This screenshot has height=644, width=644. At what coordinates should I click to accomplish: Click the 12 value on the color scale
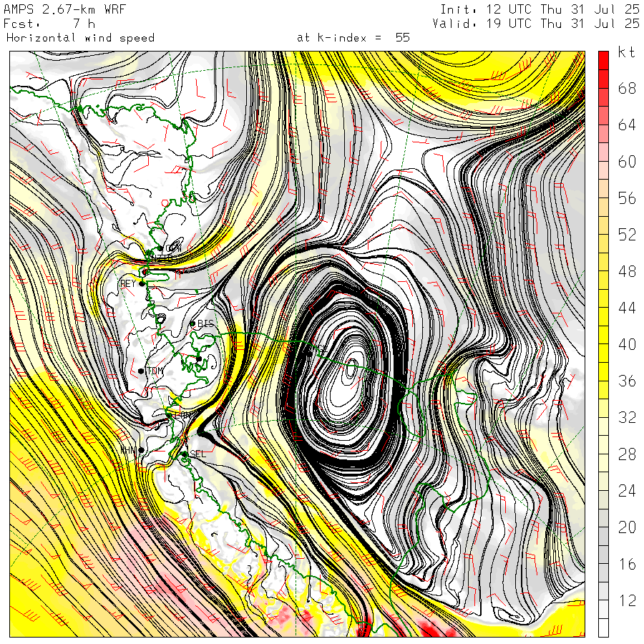627,600
